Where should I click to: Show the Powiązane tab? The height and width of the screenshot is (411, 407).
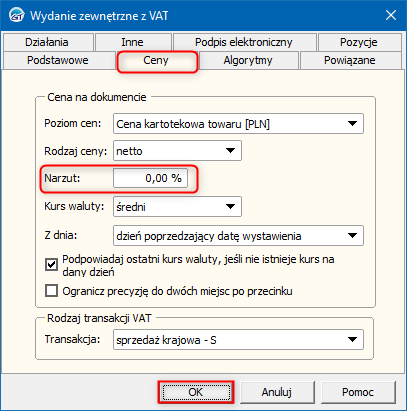350,60
